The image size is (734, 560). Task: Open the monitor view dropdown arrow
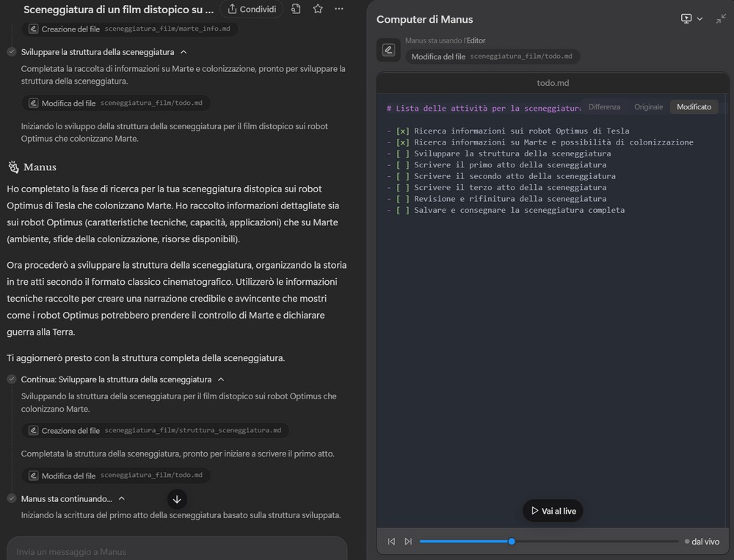(700, 19)
